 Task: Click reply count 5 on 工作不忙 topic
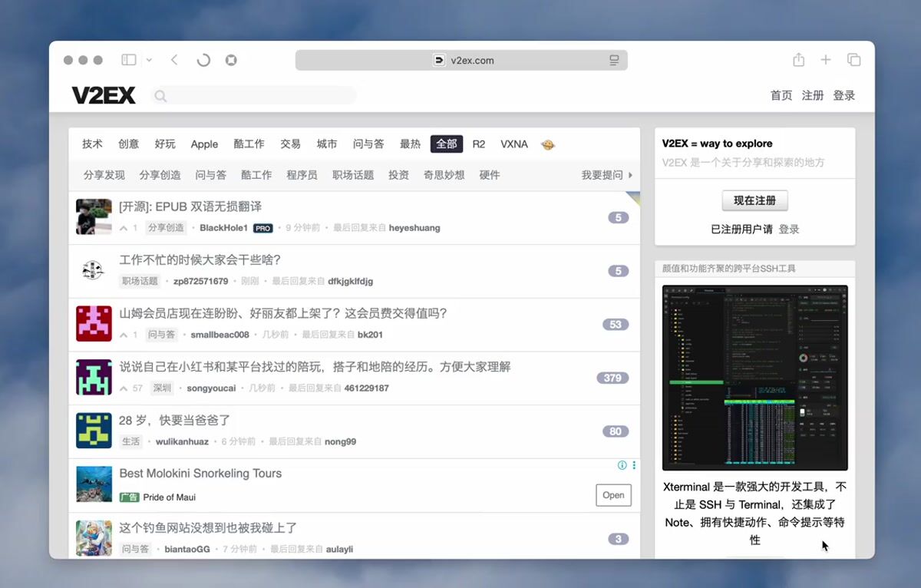[x=618, y=271]
